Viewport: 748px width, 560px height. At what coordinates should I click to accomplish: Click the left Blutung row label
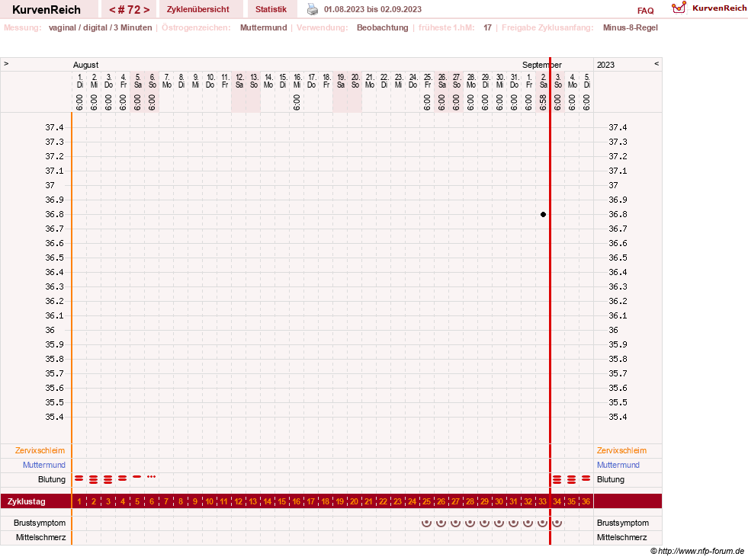click(x=52, y=479)
